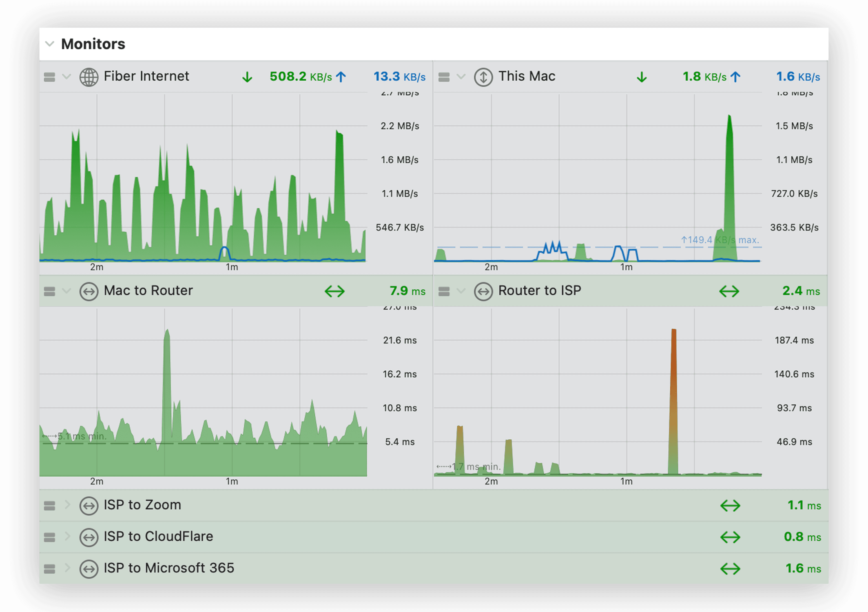
Task: Click ISP to Microsoft 365 latency arrows
Action: coord(730,569)
